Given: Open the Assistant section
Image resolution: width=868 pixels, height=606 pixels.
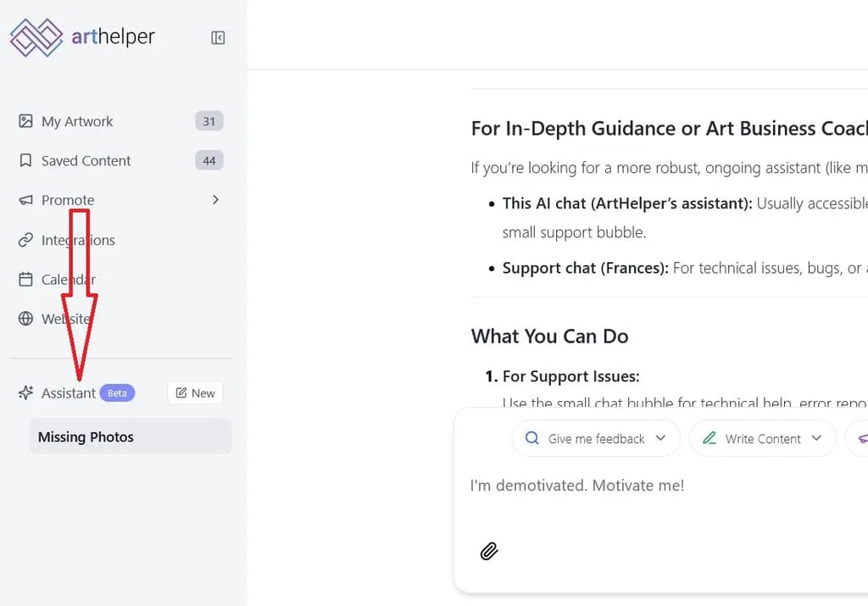Looking at the screenshot, I should click(x=69, y=393).
